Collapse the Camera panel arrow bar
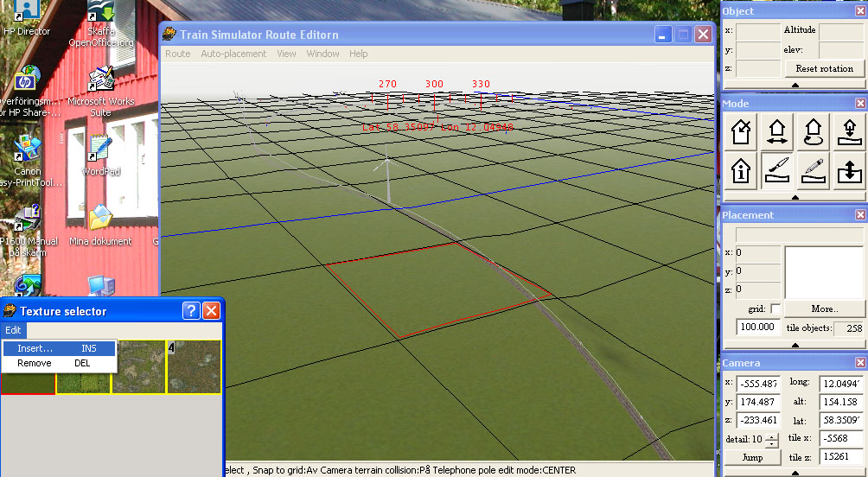The height and width of the screenshot is (477, 868). [795, 474]
